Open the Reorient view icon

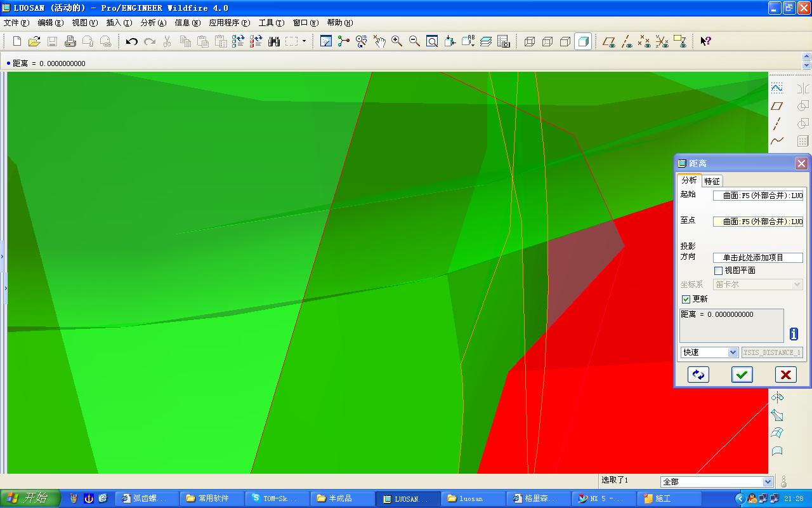pyautogui.click(x=450, y=41)
